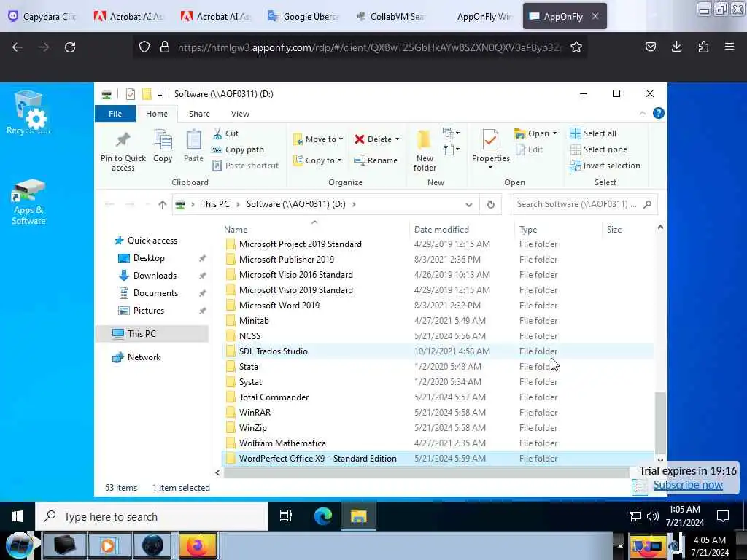This screenshot has height=560, width=747.
Task: Expand the New item dropdown
Action: pyautogui.click(x=451, y=133)
